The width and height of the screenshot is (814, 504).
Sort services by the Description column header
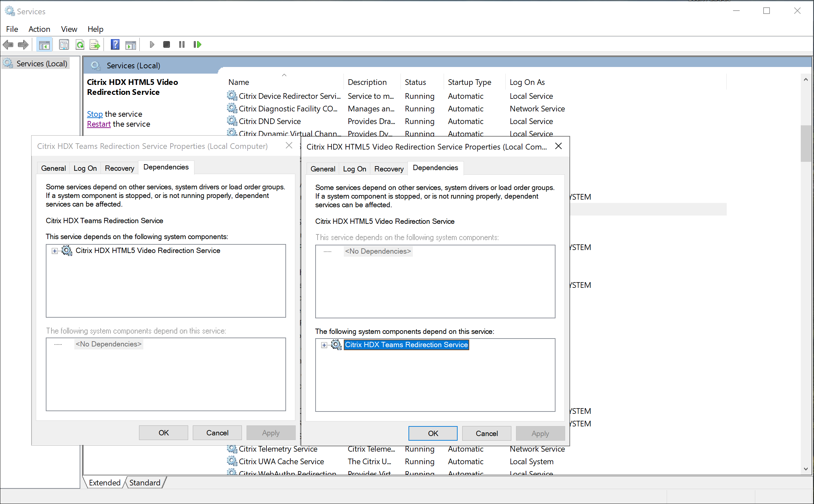tap(372, 82)
